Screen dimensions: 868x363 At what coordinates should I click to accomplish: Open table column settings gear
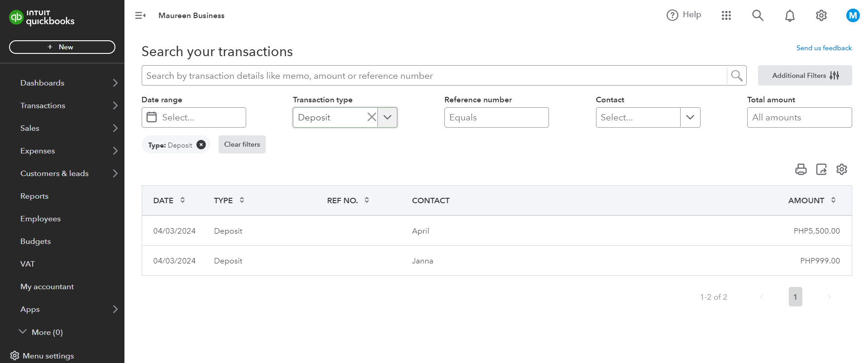(842, 169)
